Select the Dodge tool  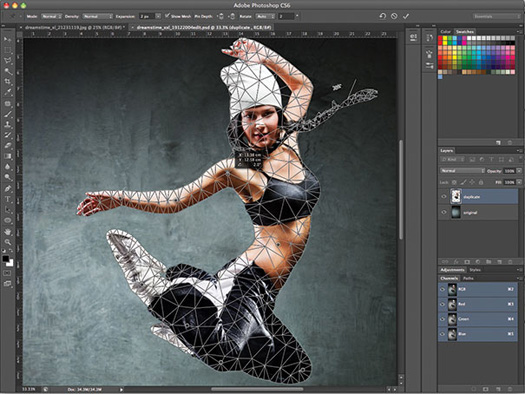click(7, 177)
